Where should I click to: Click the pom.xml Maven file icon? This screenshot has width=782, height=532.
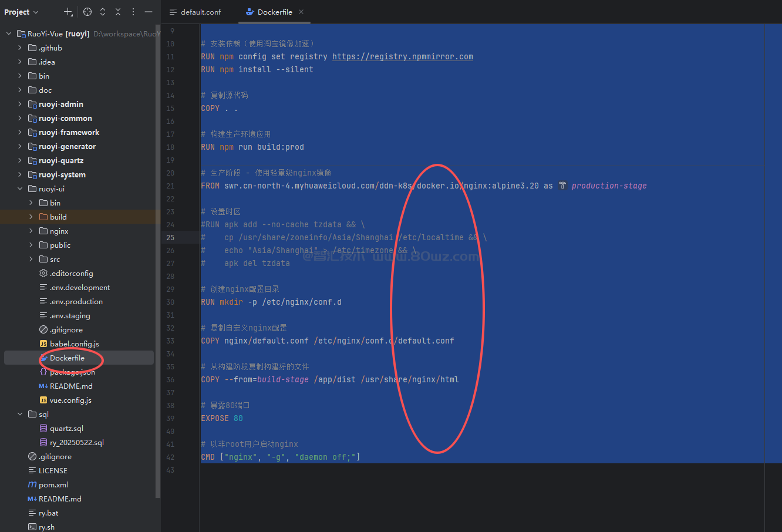[32, 484]
